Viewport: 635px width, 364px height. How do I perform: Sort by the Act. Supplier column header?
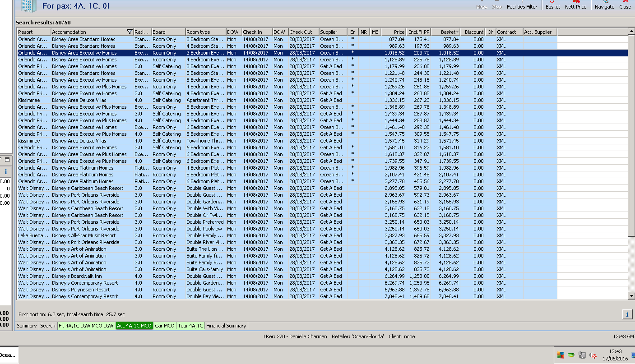point(540,32)
